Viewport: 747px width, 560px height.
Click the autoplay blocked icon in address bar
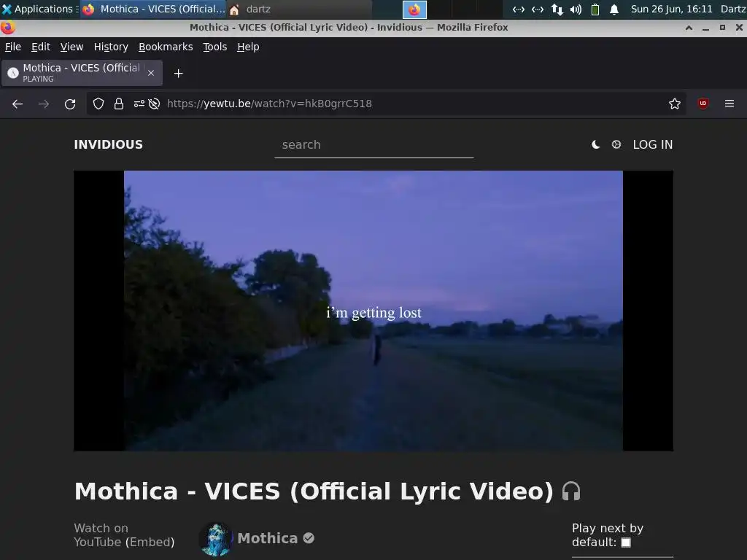point(154,104)
